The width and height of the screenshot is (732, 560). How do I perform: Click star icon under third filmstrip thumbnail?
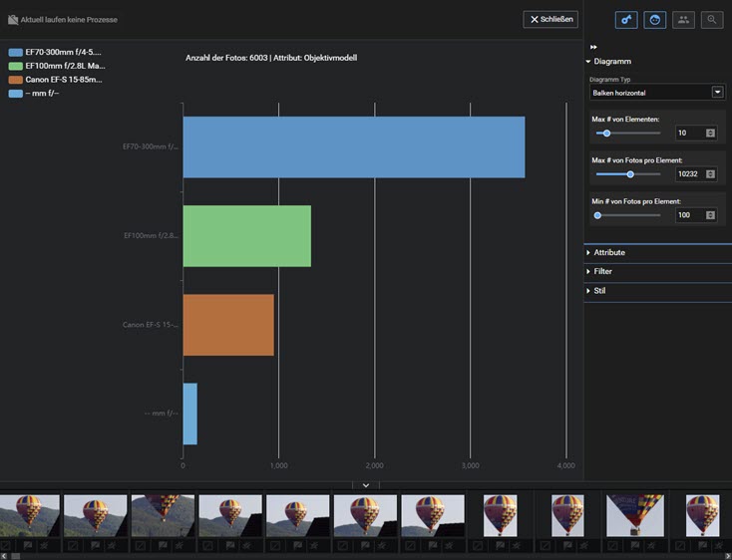(180, 545)
